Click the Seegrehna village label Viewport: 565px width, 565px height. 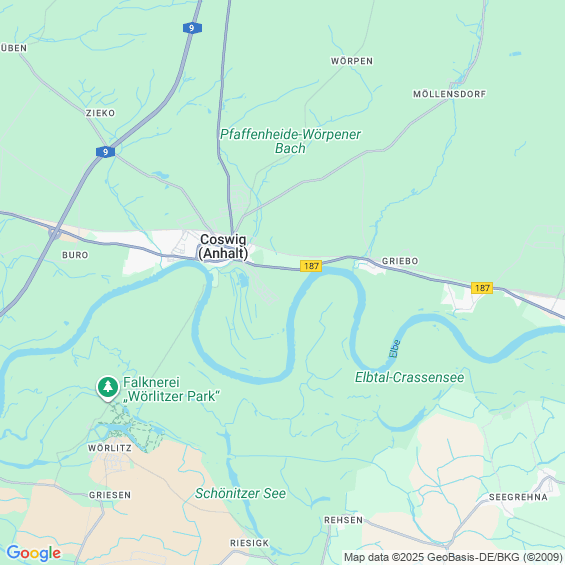[x=518, y=497]
